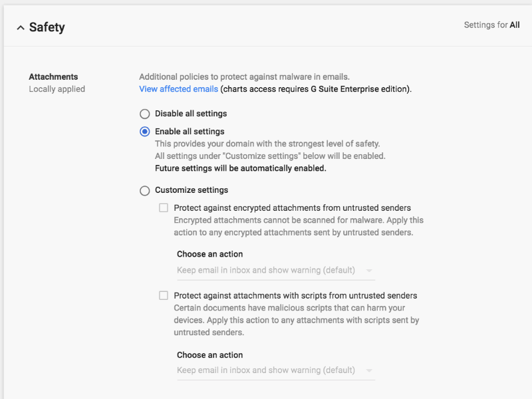The width and height of the screenshot is (532, 399).
Task: Click the Protect against encrypted attachments label
Action: pos(292,208)
